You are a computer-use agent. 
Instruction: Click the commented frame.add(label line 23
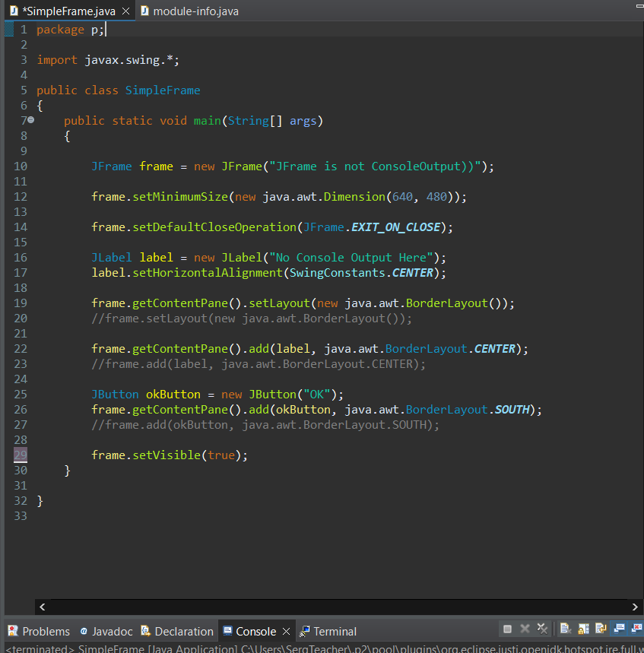coord(259,364)
